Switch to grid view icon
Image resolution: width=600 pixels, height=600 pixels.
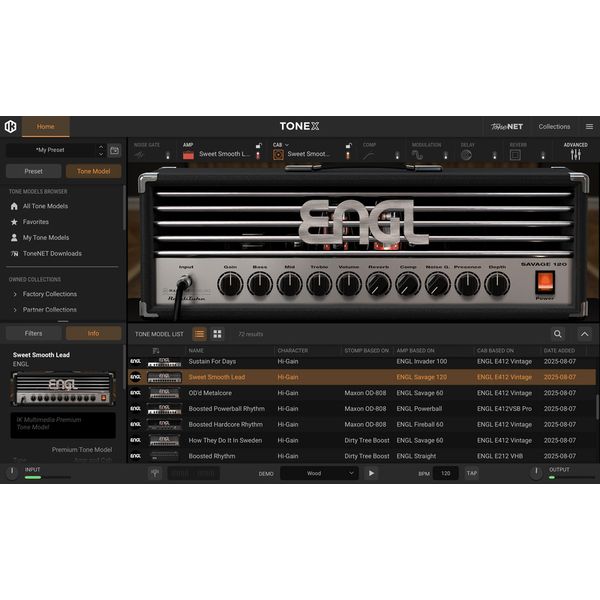coord(217,334)
